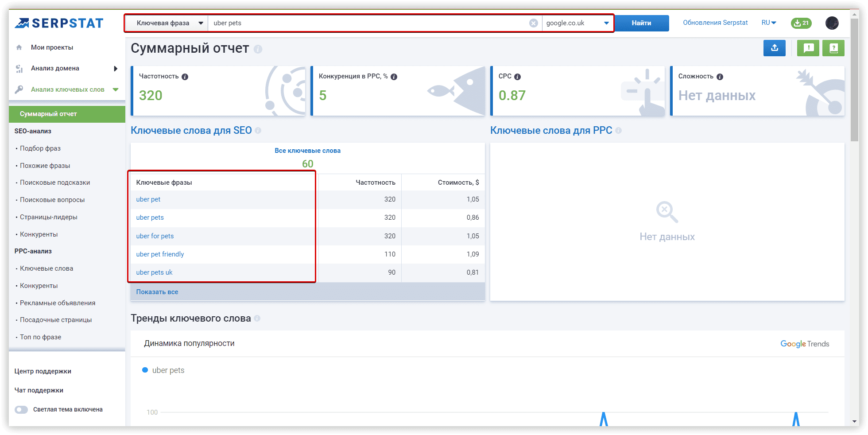Screen dimensions: 868x435
Task: Open Поисковые вопросы in the sidebar
Action: coord(52,200)
